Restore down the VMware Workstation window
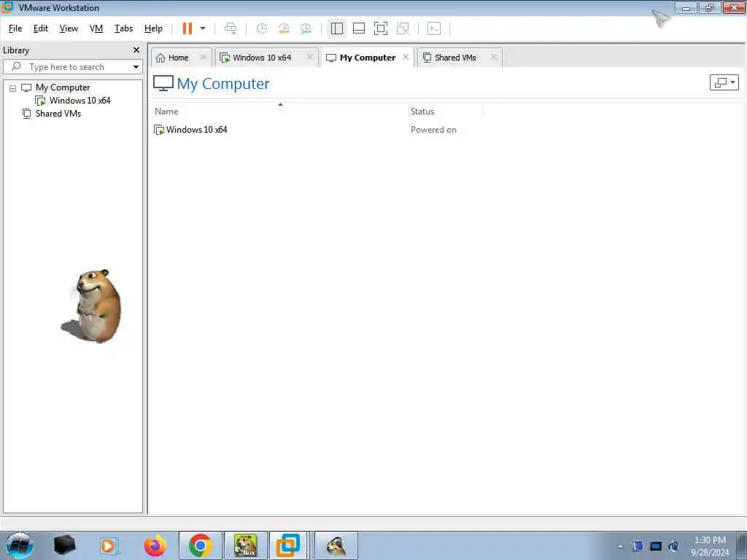Image resolution: width=747 pixels, height=560 pixels. click(x=710, y=7)
